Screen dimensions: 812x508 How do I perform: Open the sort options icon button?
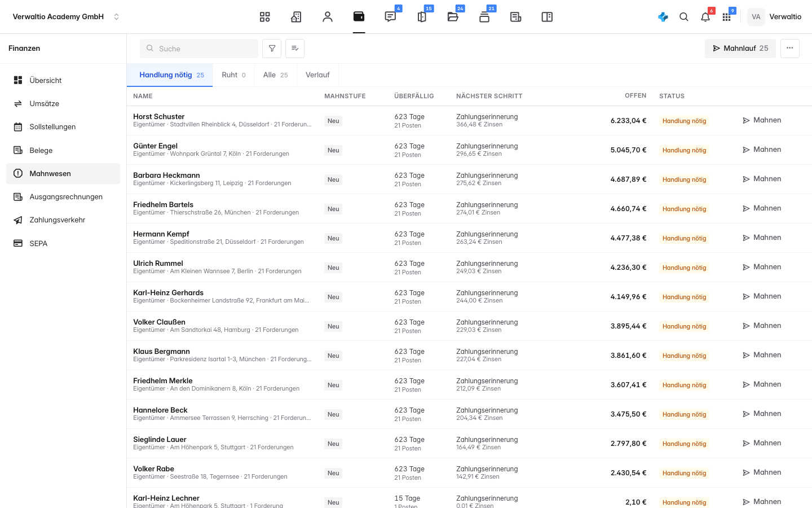pos(295,49)
